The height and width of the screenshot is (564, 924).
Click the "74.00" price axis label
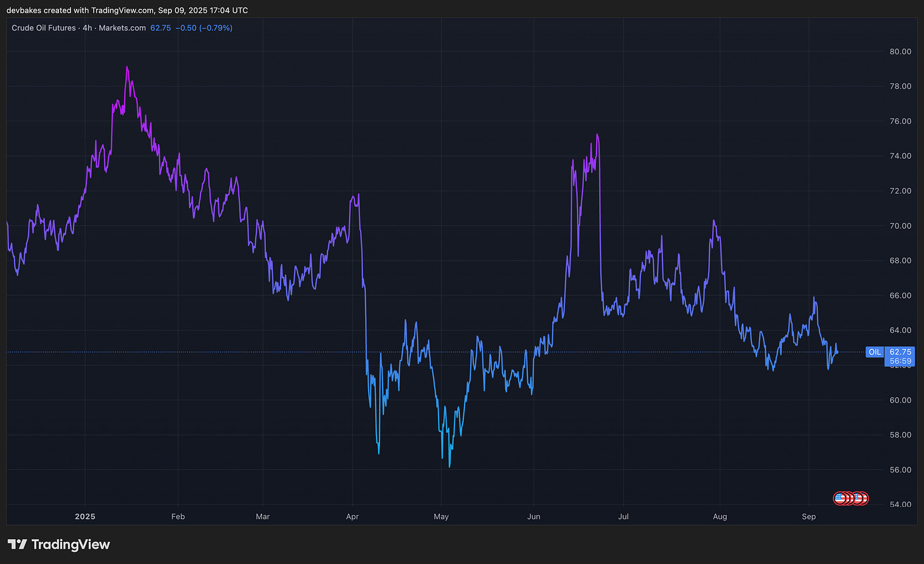pyautogui.click(x=901, y=156)
